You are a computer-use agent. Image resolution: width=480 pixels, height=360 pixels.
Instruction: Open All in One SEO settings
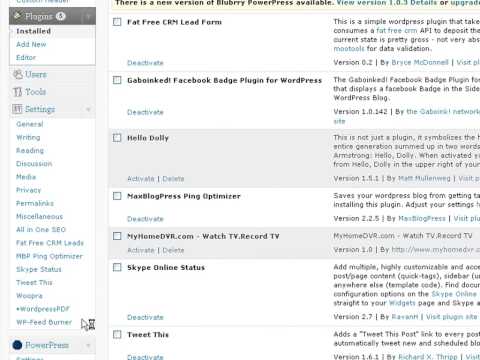(41, 230)
